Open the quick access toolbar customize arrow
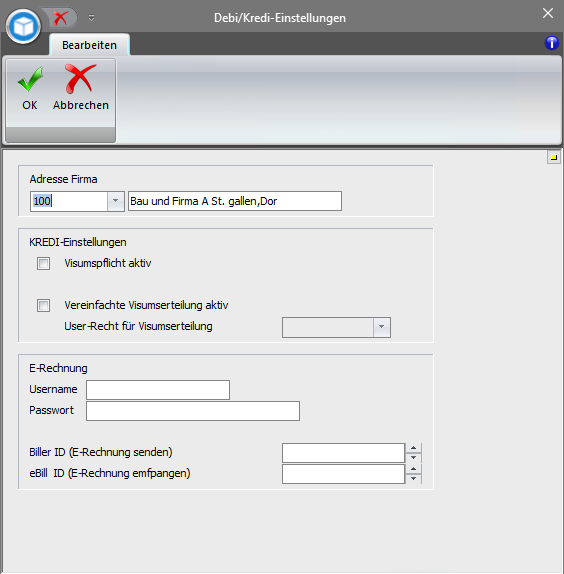The width and height of the screenshot is (564, 574). 91,18
